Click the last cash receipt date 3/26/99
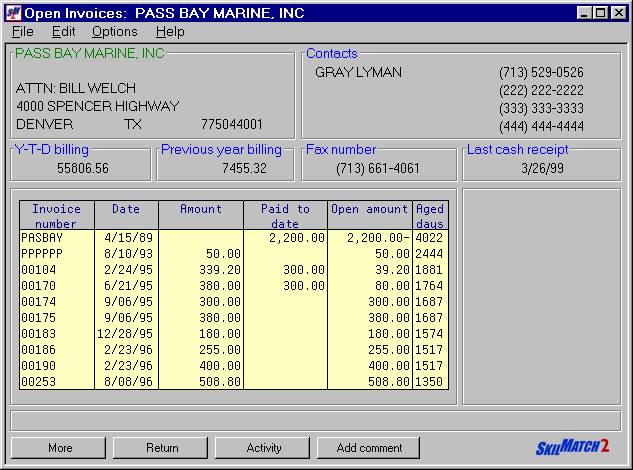This screenshot has width=633, height=470. tap(542, 168)
